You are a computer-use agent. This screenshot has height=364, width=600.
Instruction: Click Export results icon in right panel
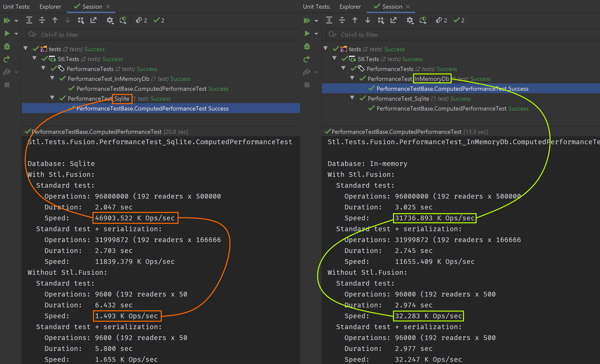(393, 20)
